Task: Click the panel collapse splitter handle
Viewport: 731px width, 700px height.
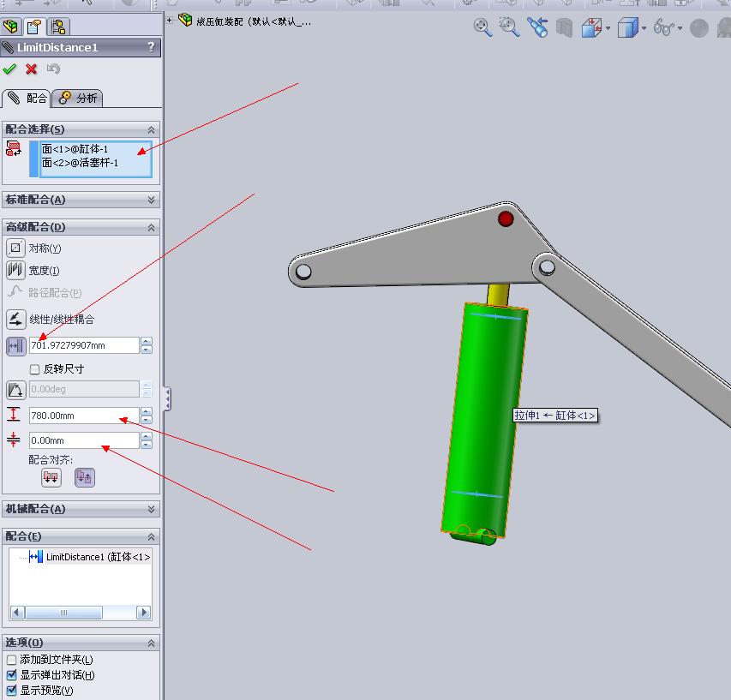Action: click(167, 399)
